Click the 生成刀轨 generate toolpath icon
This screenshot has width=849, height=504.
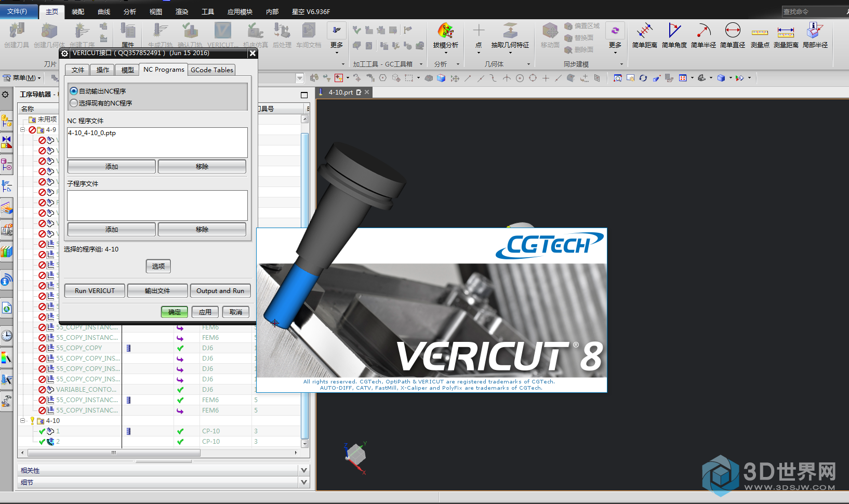tap(160, 35)
